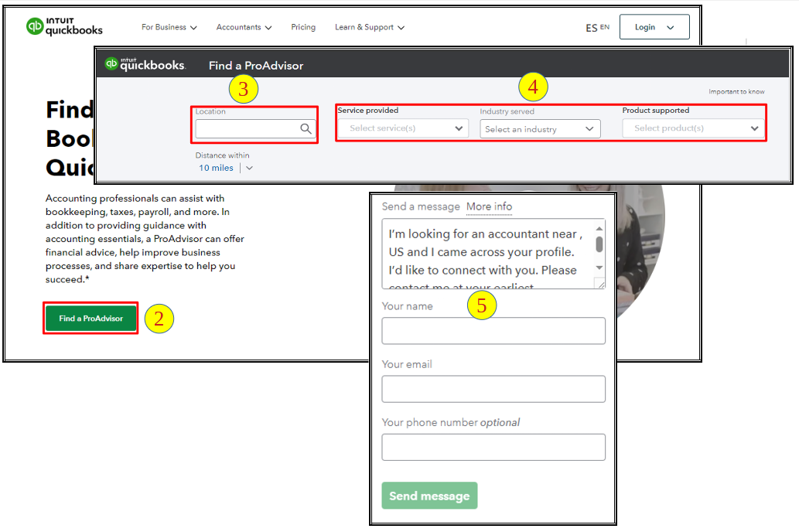Viewport: 799px width, 532px height.
Task: Open the Learn & Support menu
Action: pos(370,27)
